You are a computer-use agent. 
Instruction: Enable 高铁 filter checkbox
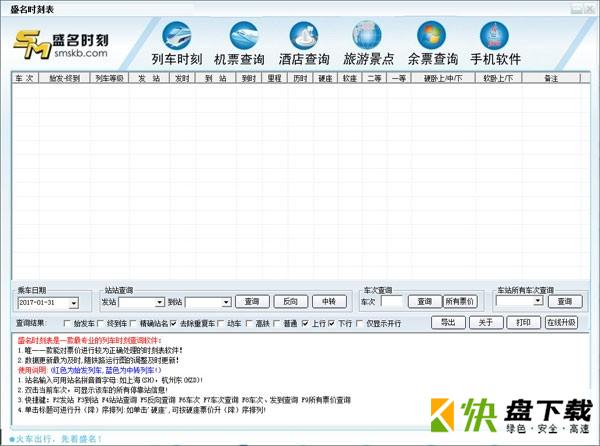tap(249, 324)
